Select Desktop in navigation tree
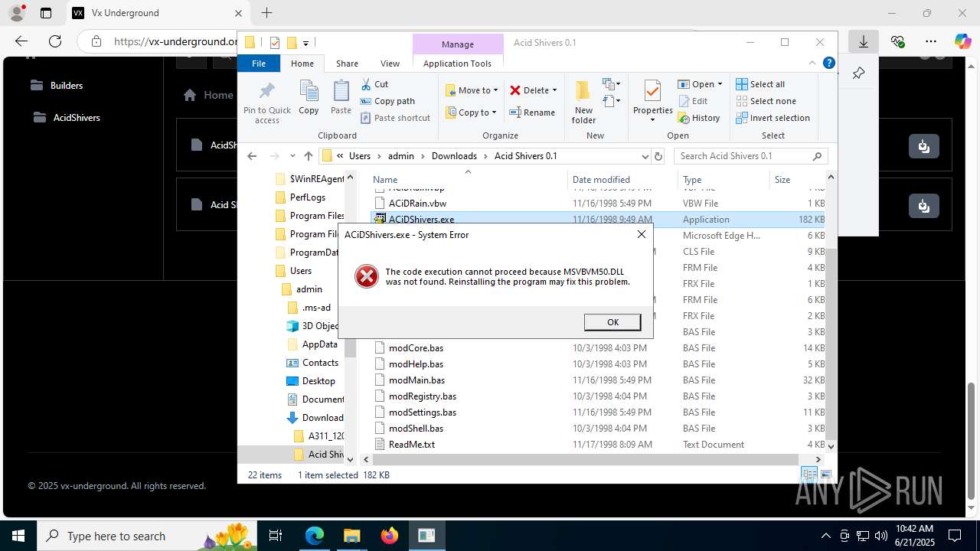 (318, 381)
